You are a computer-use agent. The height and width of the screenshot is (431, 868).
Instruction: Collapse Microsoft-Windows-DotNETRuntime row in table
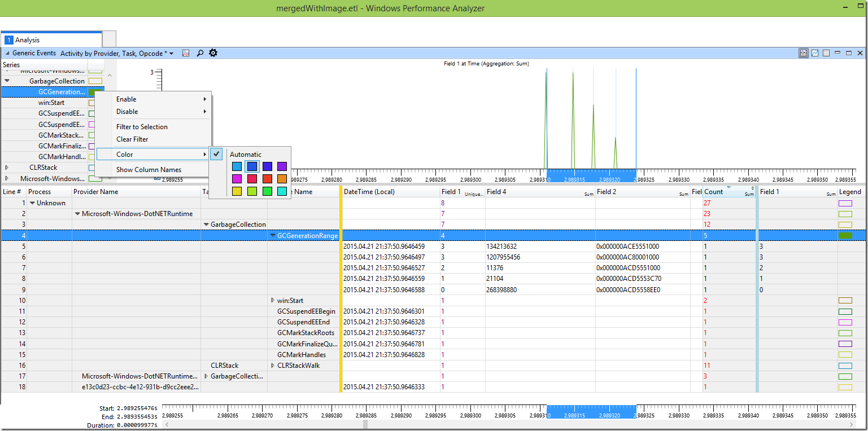pyautogui.click(x=77, y=214)
